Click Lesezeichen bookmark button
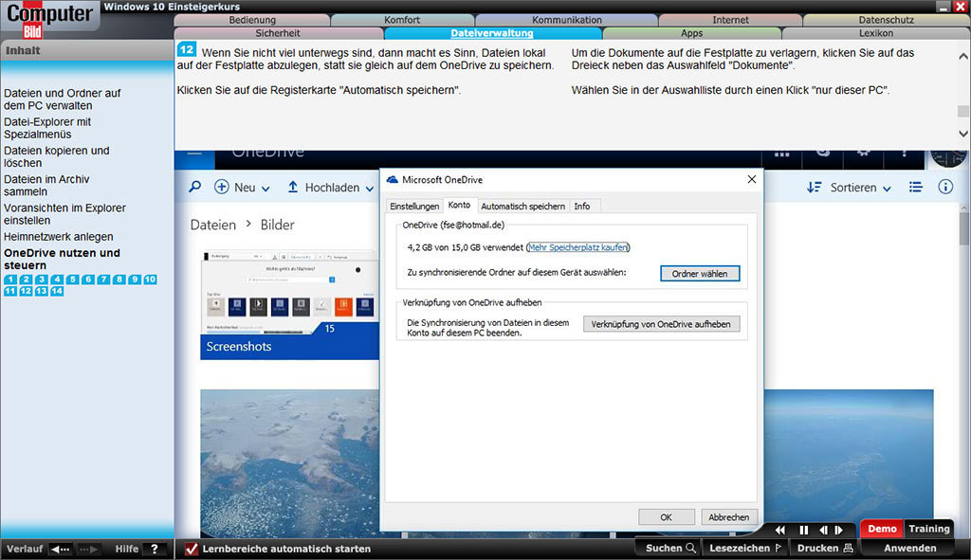The width and height of the screenshot is (971, 560). pos(745,549)
